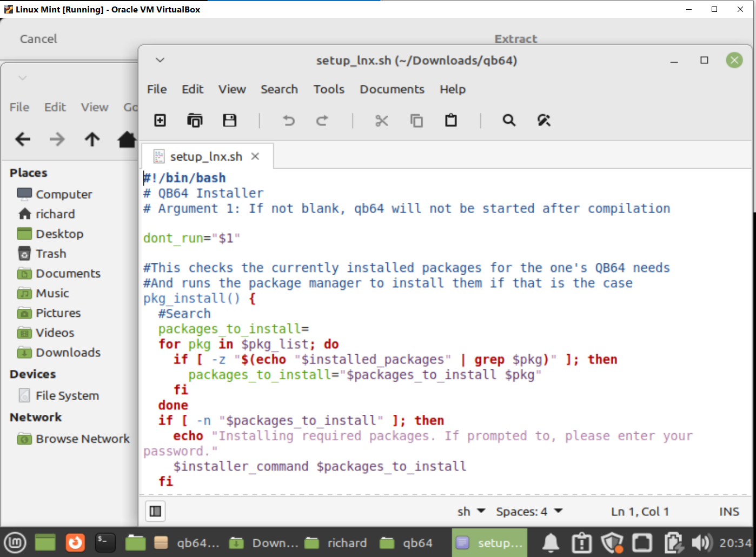The image size is (756, 557).
Task: Open the Tools menu
Action: click(x=329, y=89)
